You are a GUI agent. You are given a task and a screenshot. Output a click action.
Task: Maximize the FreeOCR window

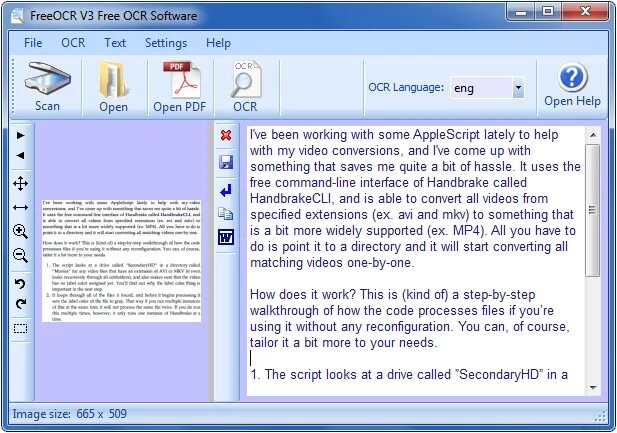pos(548,12)
